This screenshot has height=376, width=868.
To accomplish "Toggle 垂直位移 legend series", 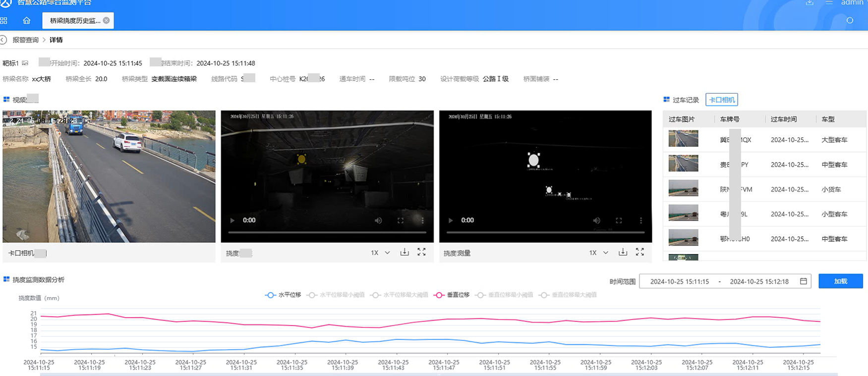I will (x=452, y=295).
